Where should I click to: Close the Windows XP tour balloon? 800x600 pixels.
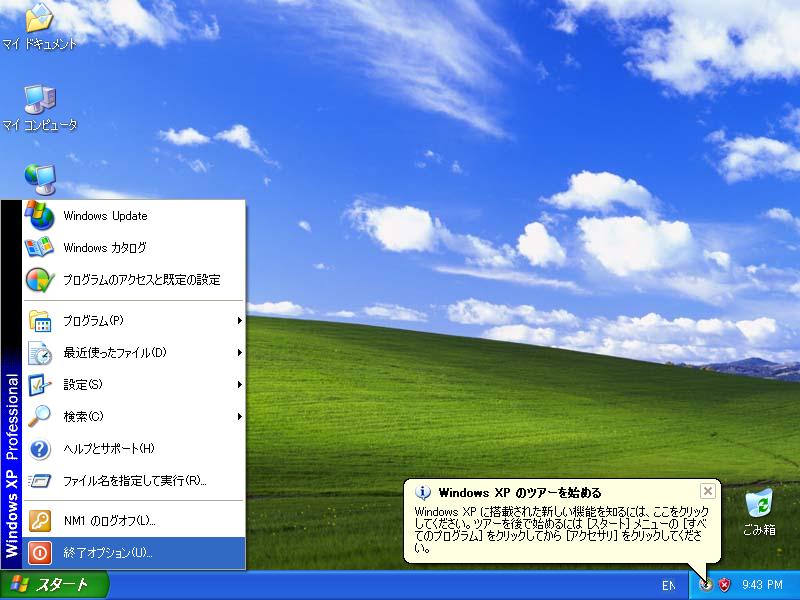pos(708,491)
